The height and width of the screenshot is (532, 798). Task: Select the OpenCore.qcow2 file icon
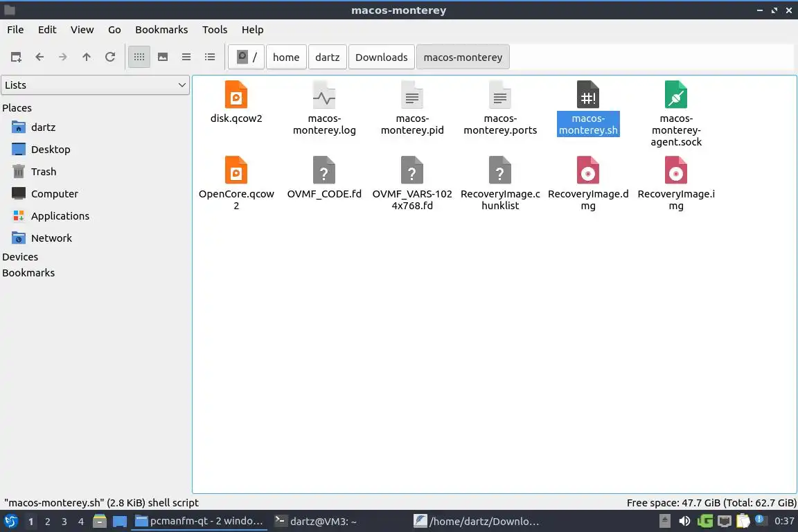coord(236,170)
